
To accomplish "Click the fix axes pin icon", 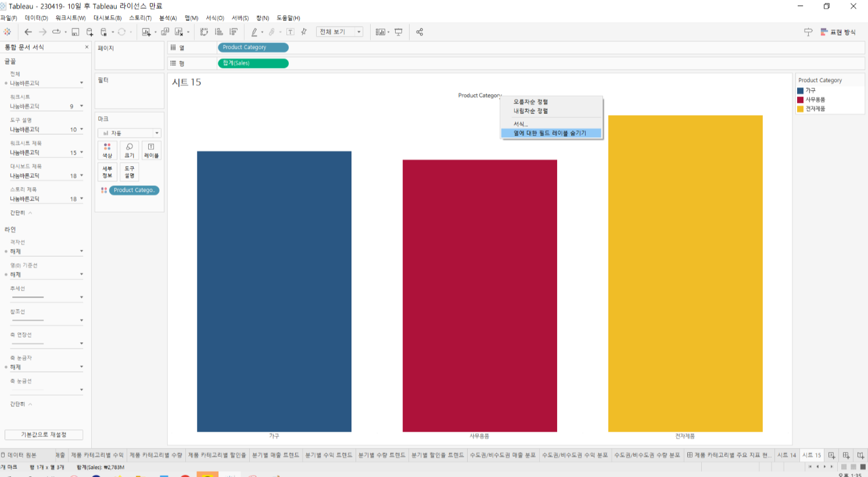I will tap(304, 32).
